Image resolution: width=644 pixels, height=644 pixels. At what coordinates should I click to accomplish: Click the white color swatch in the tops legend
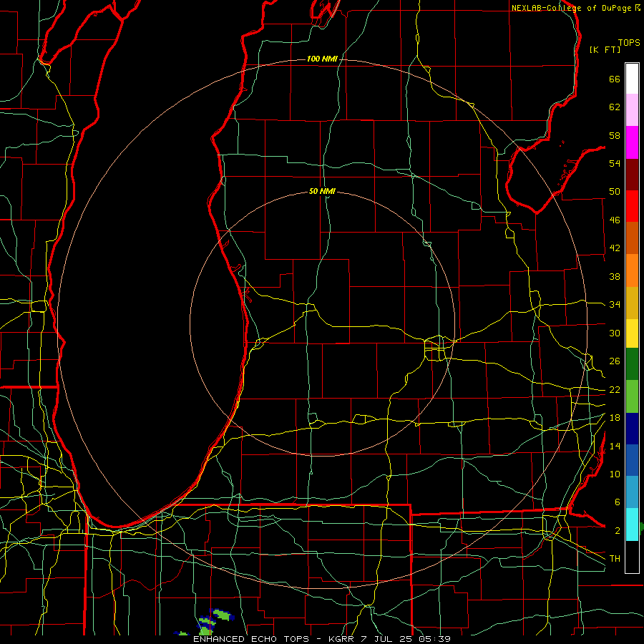click(632, 79)
